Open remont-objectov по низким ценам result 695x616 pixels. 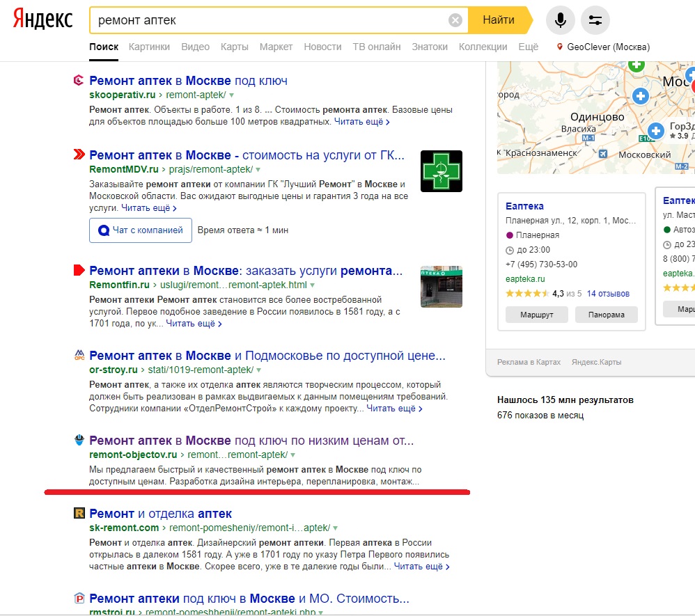(251, 441)
